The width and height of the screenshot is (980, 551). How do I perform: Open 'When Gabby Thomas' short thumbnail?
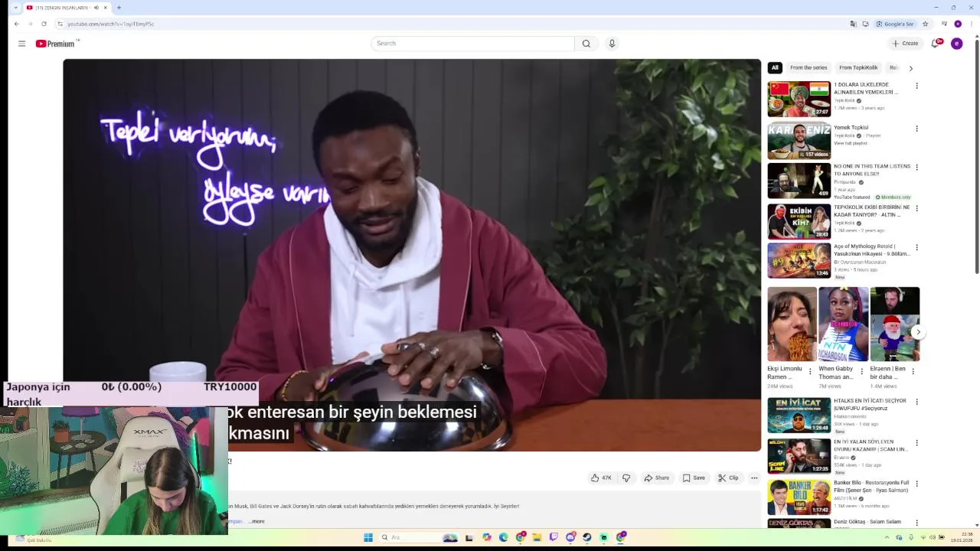point(843,324)
